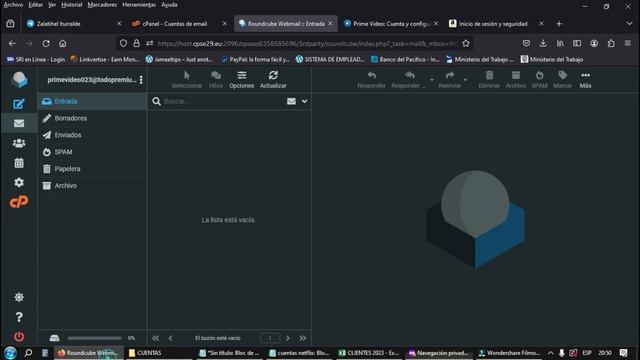Click the Responder reply button
The image size is (640, 360).
(371, 80)
